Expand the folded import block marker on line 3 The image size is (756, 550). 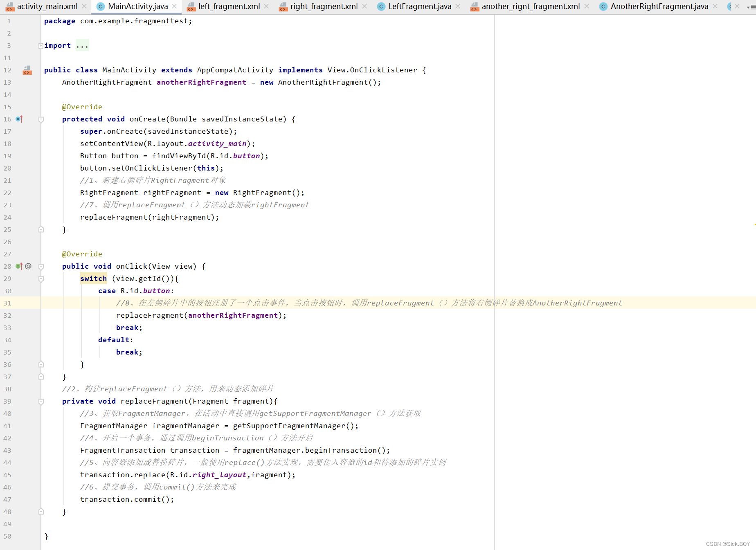pos(41,45)
